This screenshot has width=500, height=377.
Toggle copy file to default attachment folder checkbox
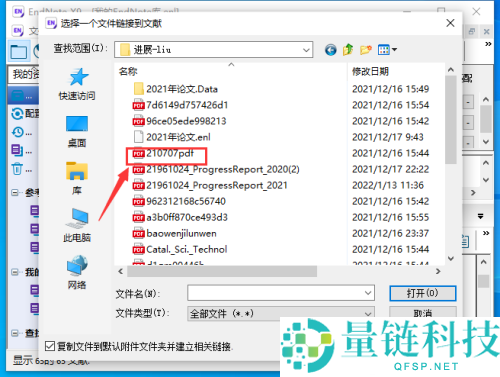point(50,346)
